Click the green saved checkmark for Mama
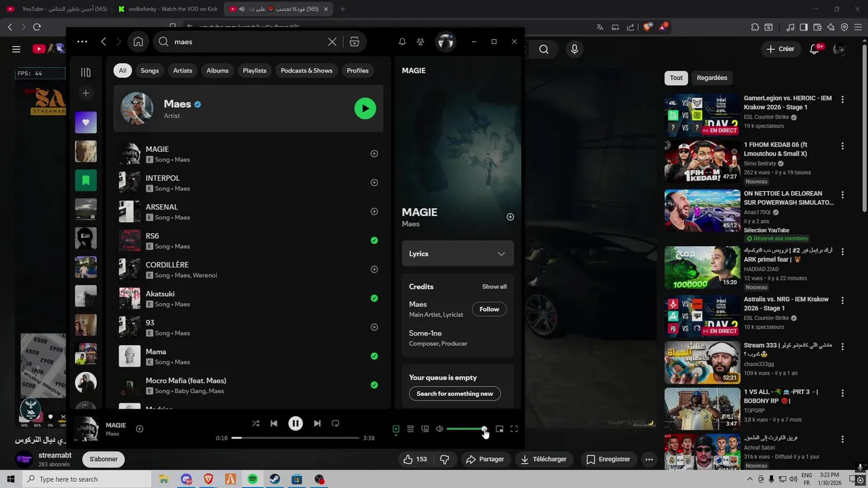The image size is (868, 488). [374, 356]
